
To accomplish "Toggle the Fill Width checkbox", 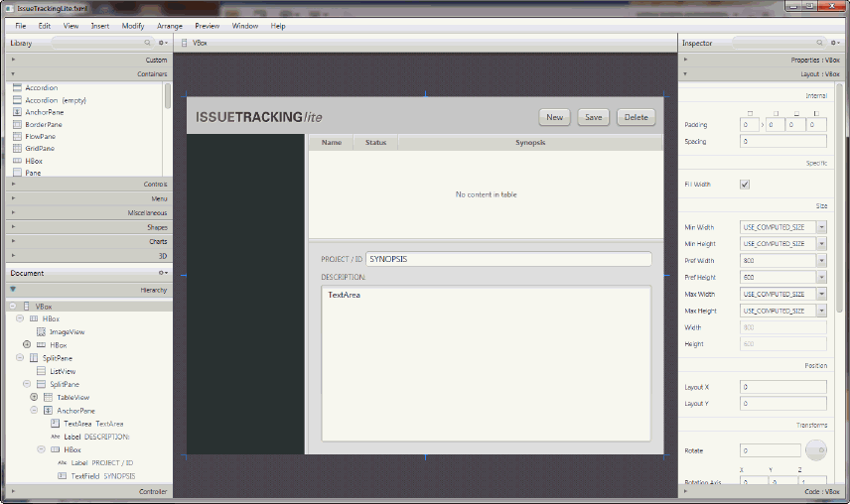I will [745, 185].
